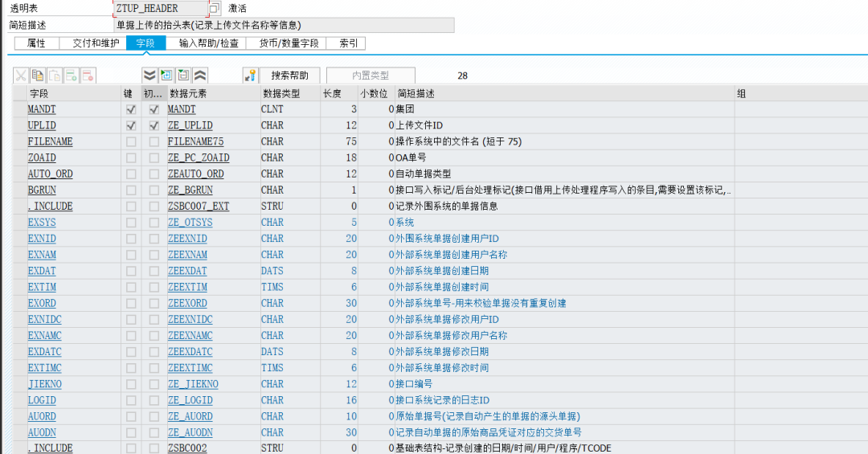Click the Paste clipboard icon in table toolbar
This screenshot has width=868, height=454.
click(x=55, y=76)
